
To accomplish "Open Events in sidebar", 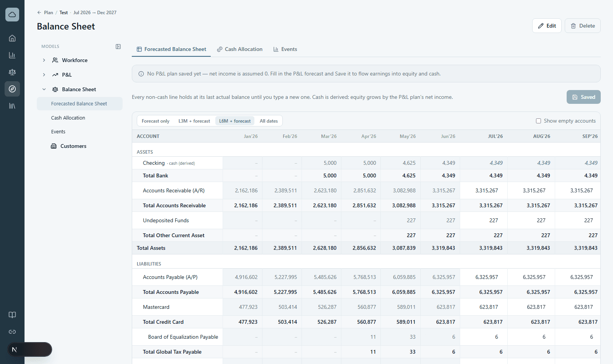I will tap(80, 132).
